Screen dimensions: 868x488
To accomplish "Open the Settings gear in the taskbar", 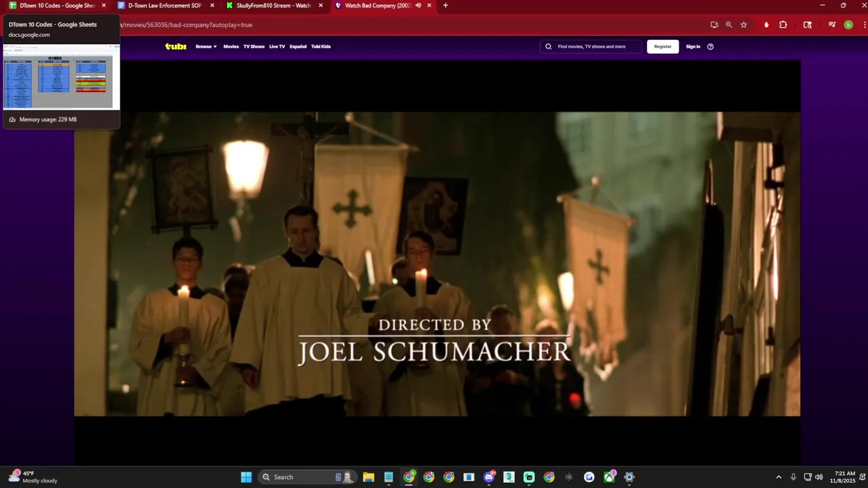I will [x=629, y=477].
